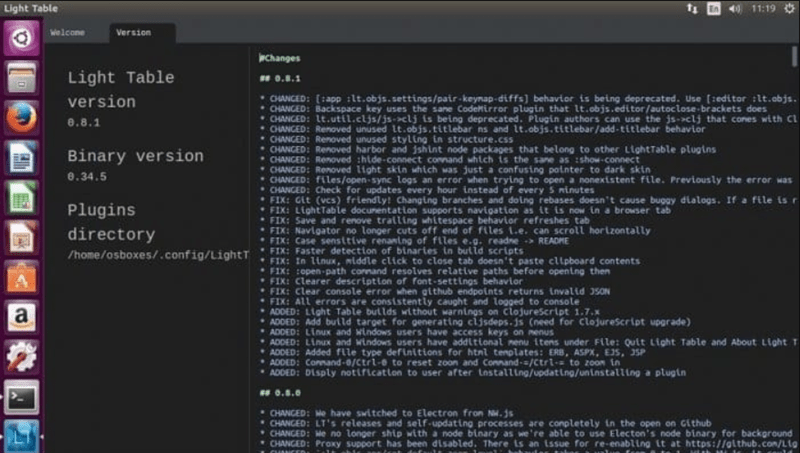Viewport: 800px width, 453px height.
Task: Open the Amazon launcher icon
Action: pos(21,317)
